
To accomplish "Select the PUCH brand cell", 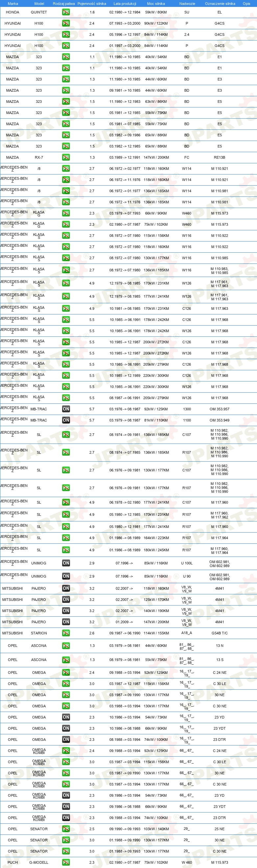I will click(x=12, y=862).
